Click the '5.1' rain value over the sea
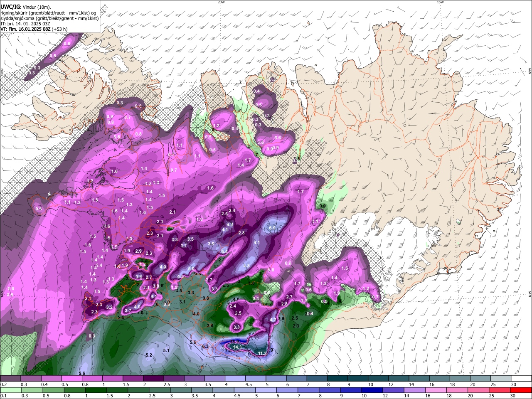 pos(166,350)
